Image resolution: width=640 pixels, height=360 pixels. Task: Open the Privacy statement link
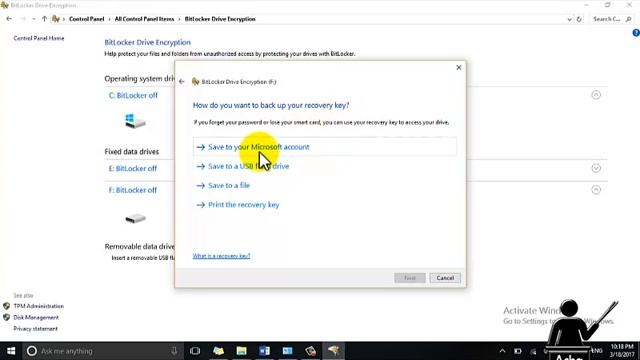pos(36,329)
